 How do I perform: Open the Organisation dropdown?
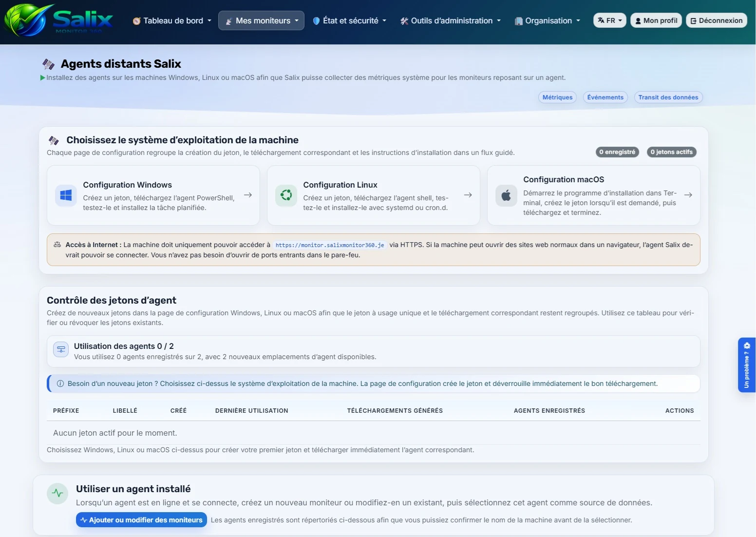tap(548, 20)
